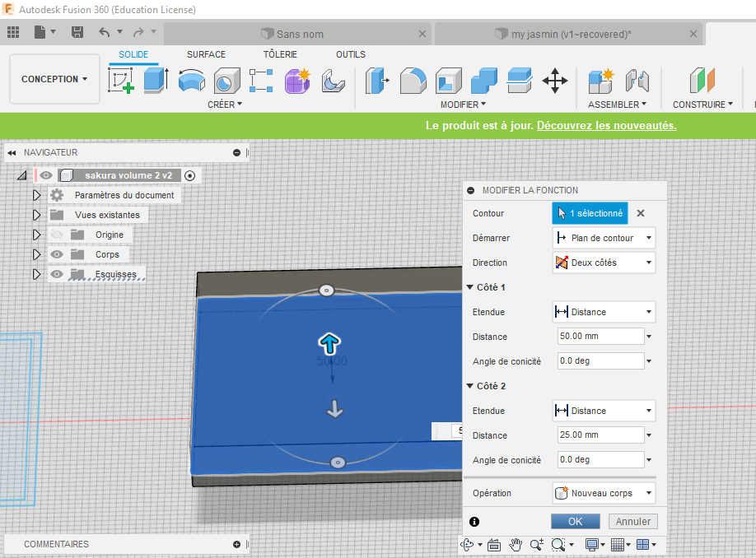Toggle visibility of sakura volume 2 v2
Screen dimensions: 756x558
point(46,175)
